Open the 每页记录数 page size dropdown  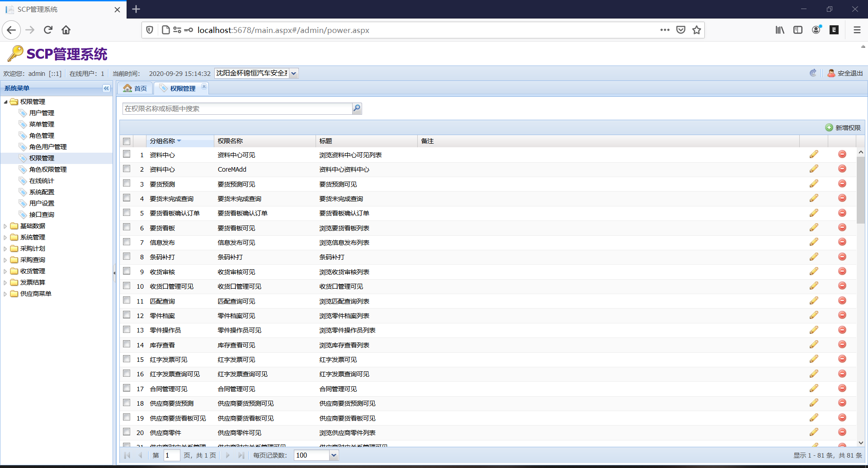pos(334,455)
